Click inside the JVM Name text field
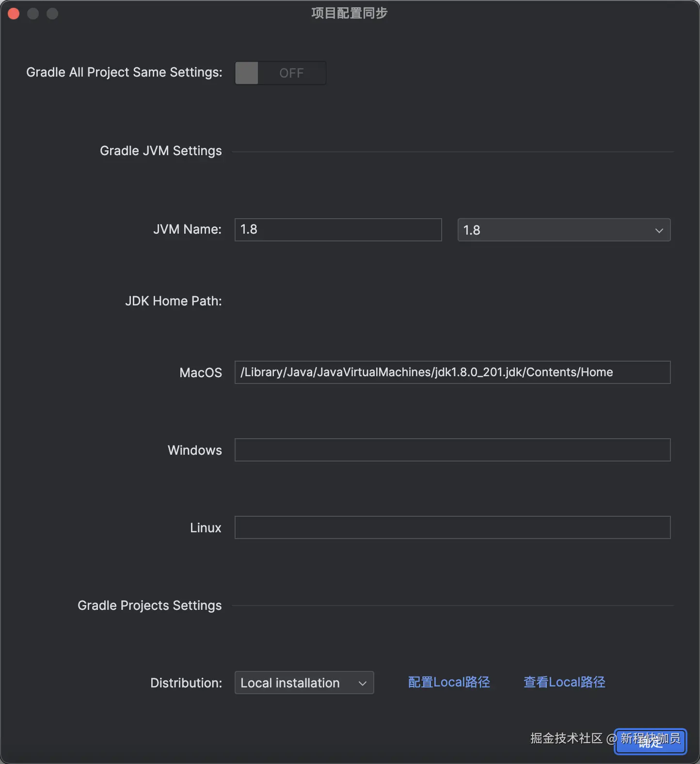700x764 pixels. point(338,230)
